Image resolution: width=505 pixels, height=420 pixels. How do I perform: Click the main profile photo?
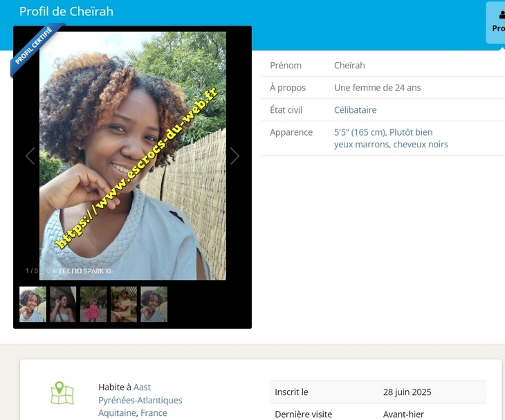tap(133, 156)
